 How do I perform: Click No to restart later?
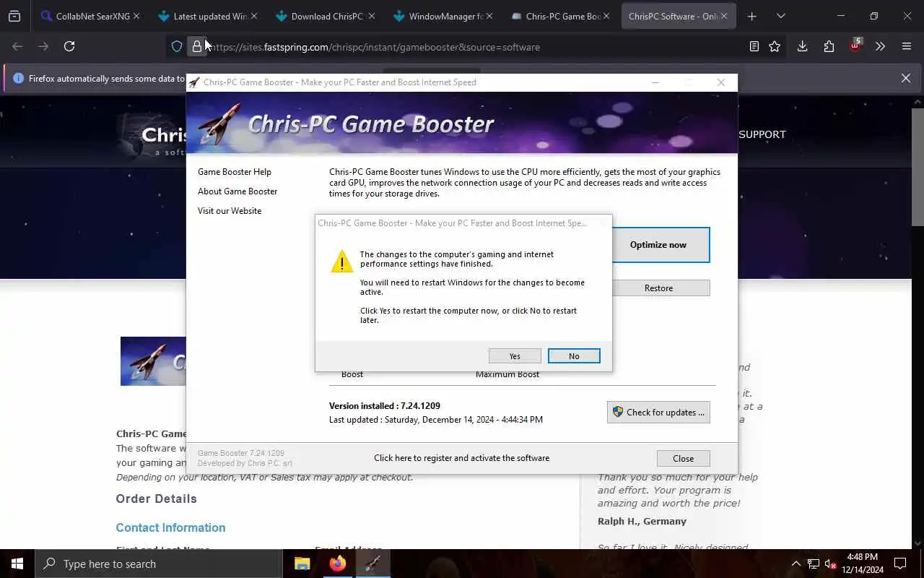(x=574, y=355)
